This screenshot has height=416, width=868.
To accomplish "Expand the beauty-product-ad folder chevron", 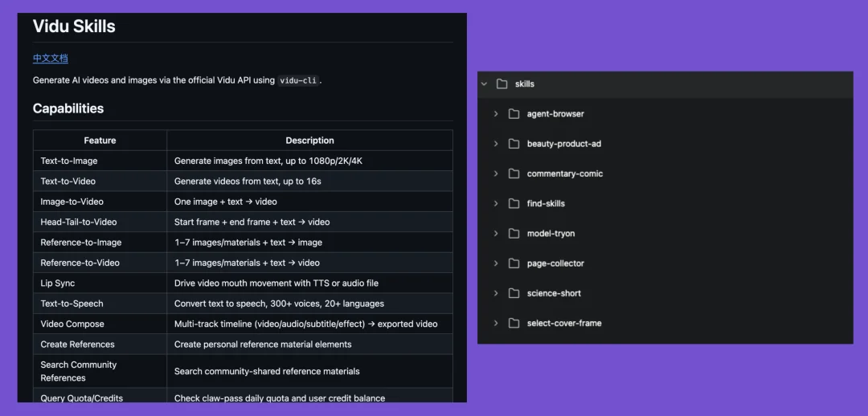I will 496,144.
